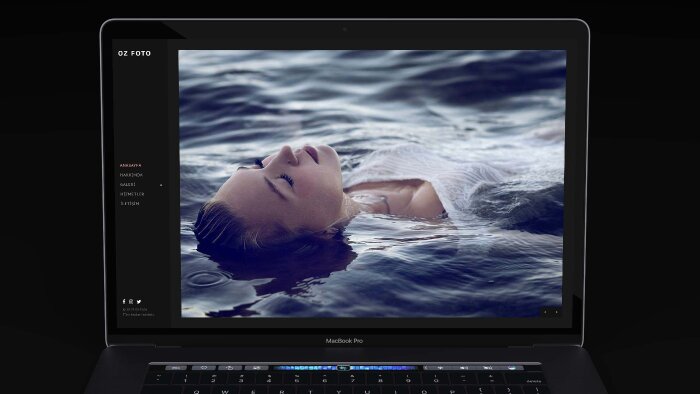Screen dimensions: 700x394
Task: Tap the volume icon on Touch Bar
Action: pos(463,368)
